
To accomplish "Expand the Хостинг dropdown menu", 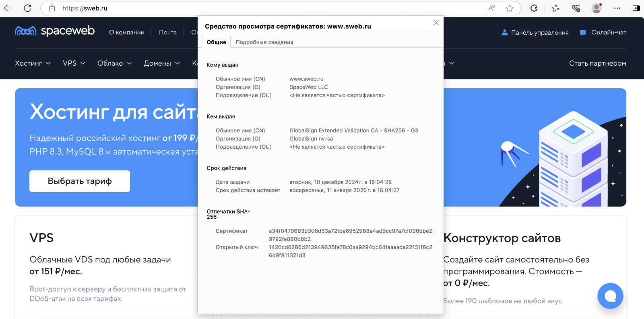I will 33,63.
